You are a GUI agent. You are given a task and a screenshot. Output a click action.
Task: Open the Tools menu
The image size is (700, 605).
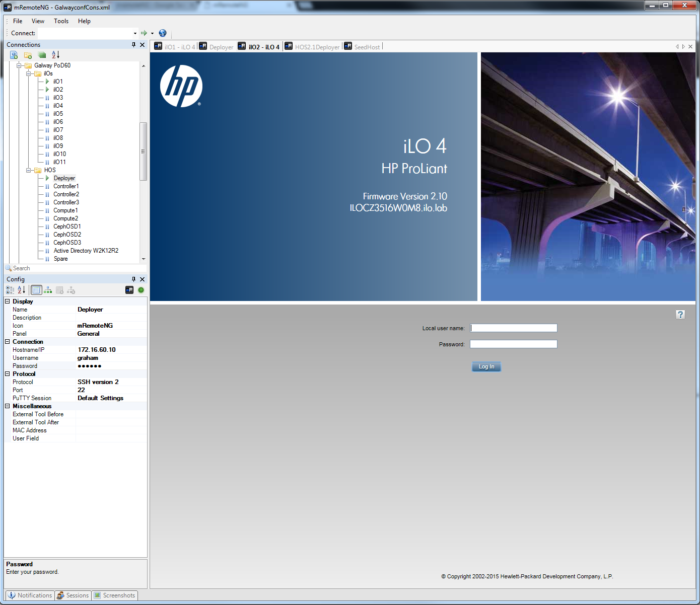61,21
